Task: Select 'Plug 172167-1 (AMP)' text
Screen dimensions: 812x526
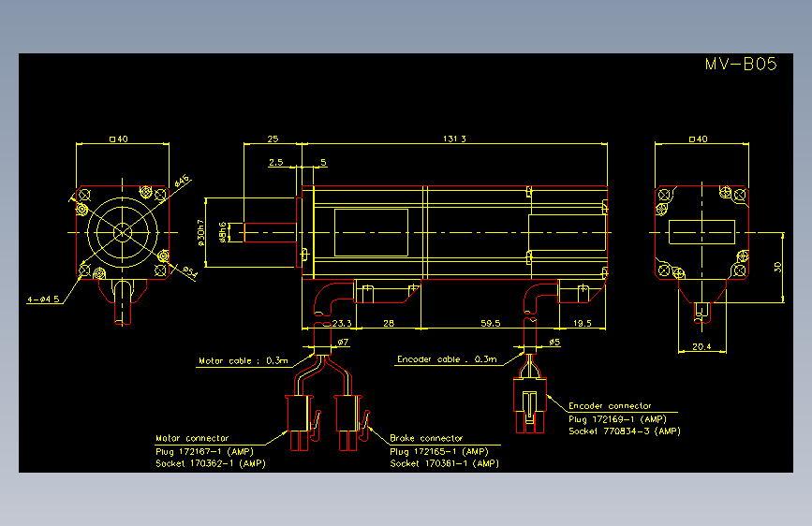Action: (x=204, y=451)
